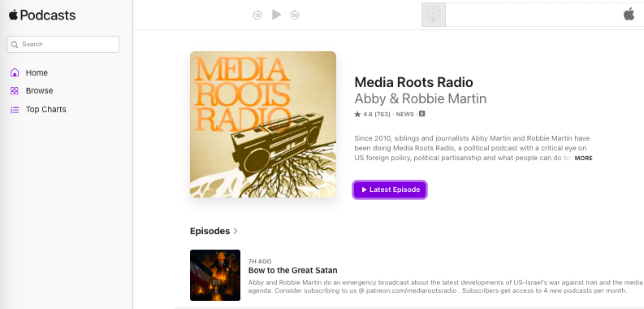Image resolution: width=644 pixels, height=309 pixels.
Task: Click the 7H AGO timestamp
Action: (260, 261)
